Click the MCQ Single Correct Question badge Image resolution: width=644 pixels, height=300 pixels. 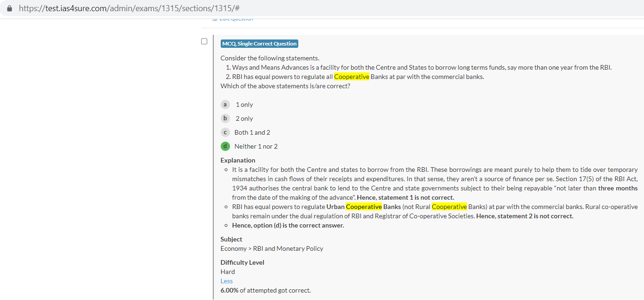click(x=259, y=44)
